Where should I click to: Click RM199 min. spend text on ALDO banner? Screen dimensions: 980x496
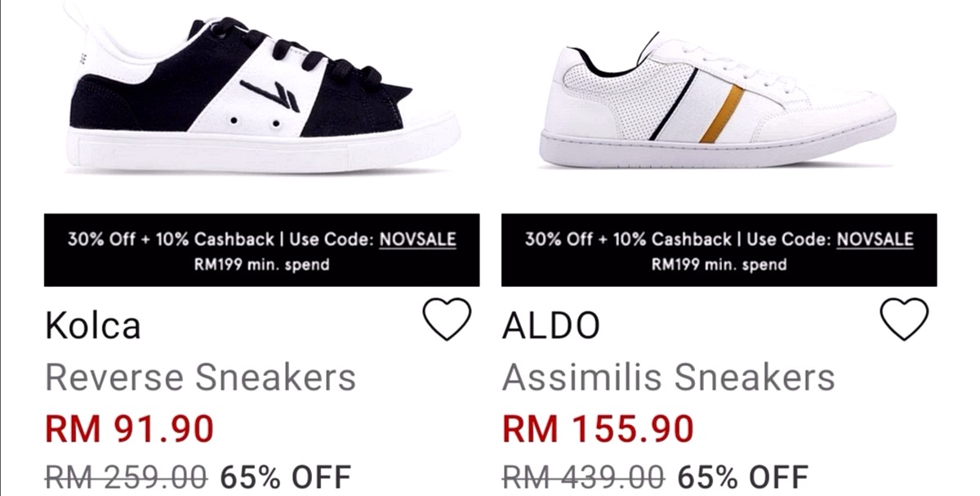click(719, 265)
